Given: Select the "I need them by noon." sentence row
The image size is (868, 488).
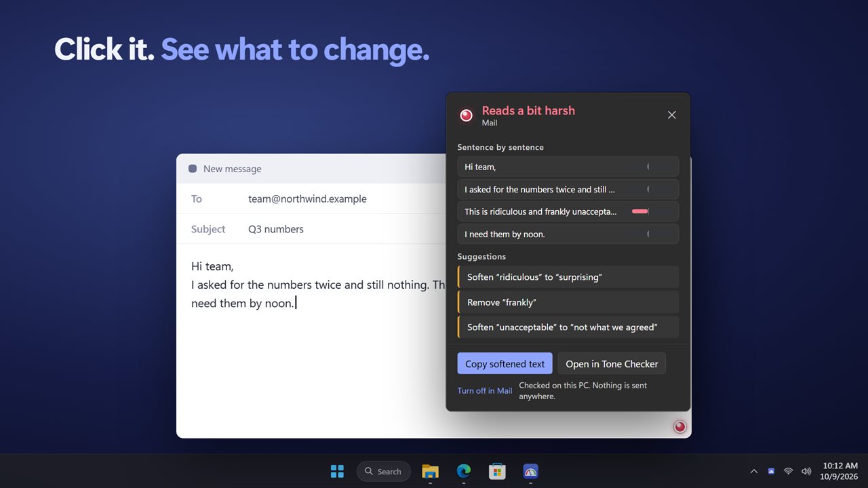Looking at the screenshot, I should click(x=568, y=234).
